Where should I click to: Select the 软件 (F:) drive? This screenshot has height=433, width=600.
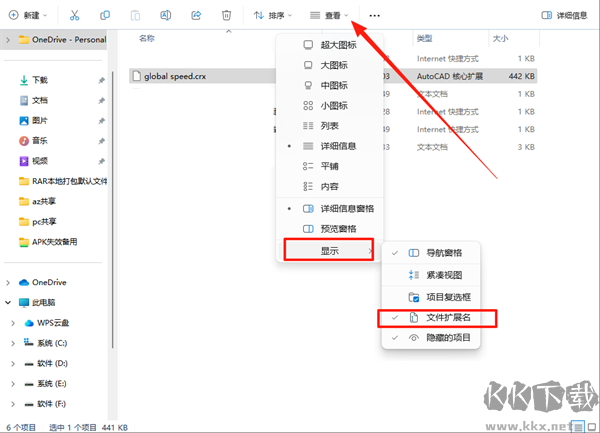pos(45,404)
